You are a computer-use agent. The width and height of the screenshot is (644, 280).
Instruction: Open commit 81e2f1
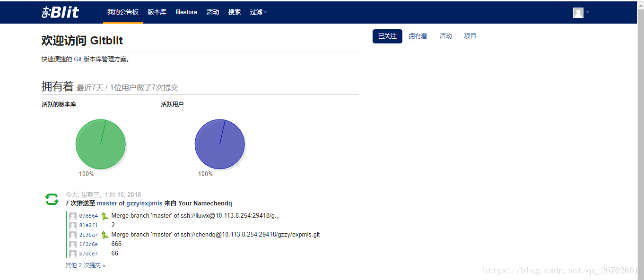[x=88, y=225]
